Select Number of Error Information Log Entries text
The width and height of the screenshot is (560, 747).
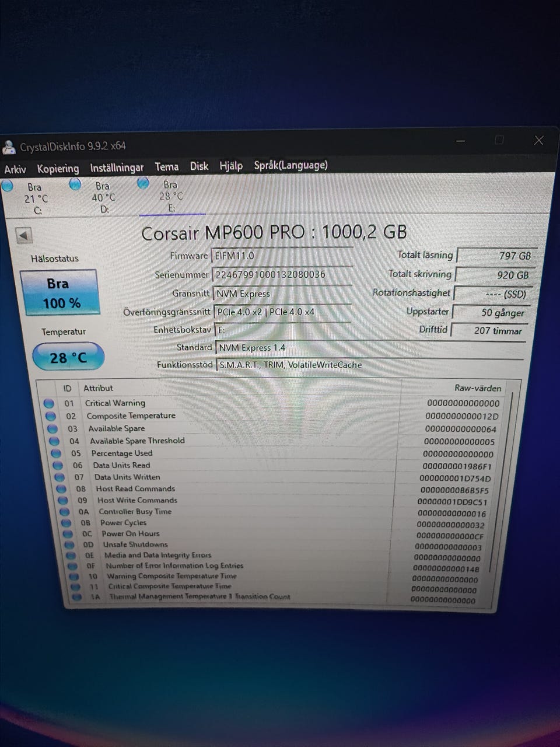click(x=174, y=566)
